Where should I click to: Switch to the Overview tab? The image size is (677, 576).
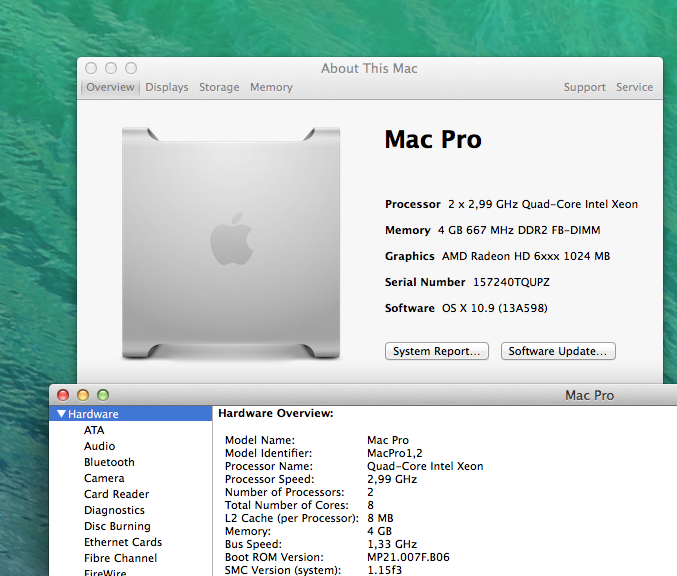110,87
